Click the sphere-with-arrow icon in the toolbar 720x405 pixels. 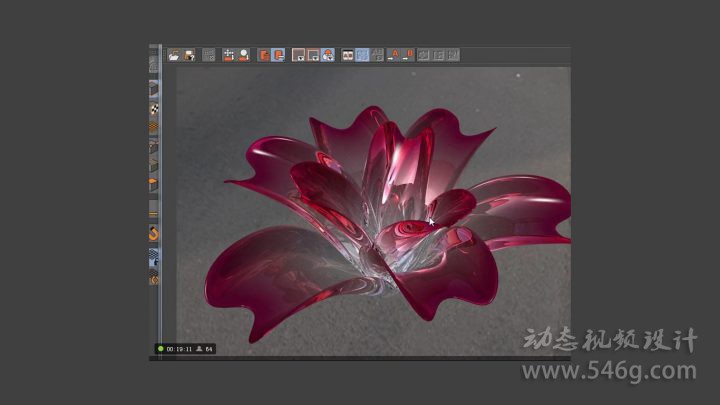click(x=243, y=56)
